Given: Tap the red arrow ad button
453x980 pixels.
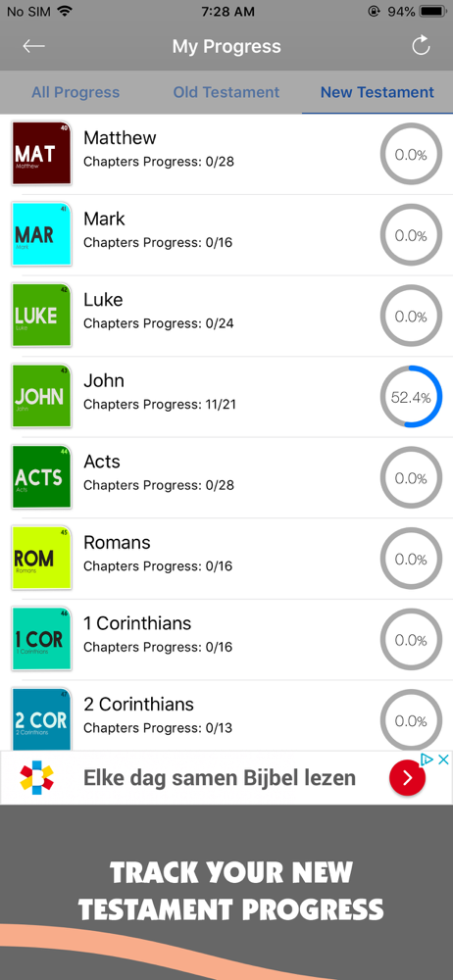Looking at the screenshot, I should click(407, 777).
